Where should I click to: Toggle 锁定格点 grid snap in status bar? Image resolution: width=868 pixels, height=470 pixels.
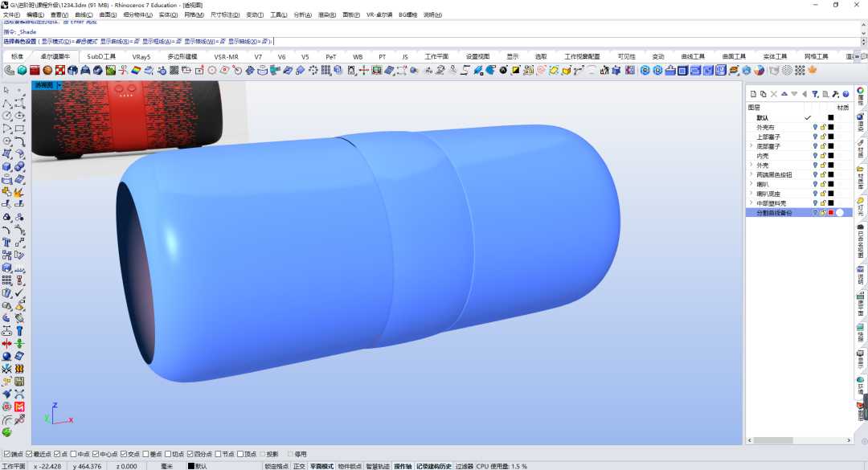point(276,466)
